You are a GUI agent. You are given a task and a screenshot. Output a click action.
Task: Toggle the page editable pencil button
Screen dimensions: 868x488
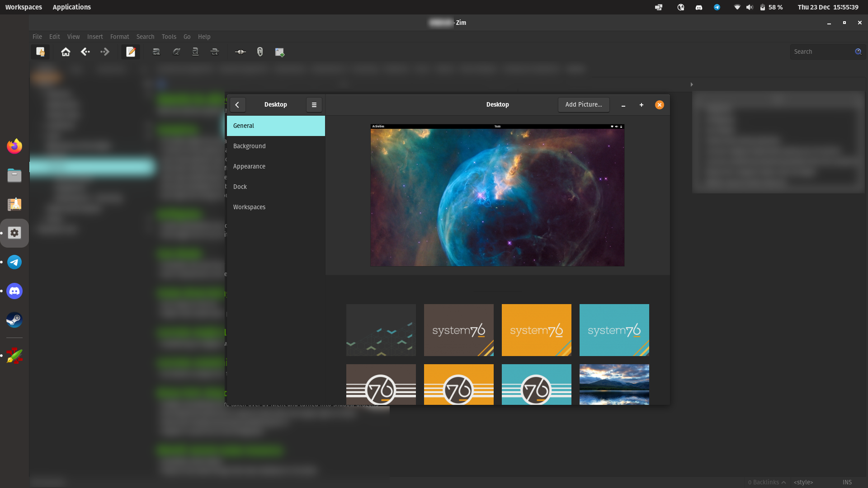coord(131,52)
